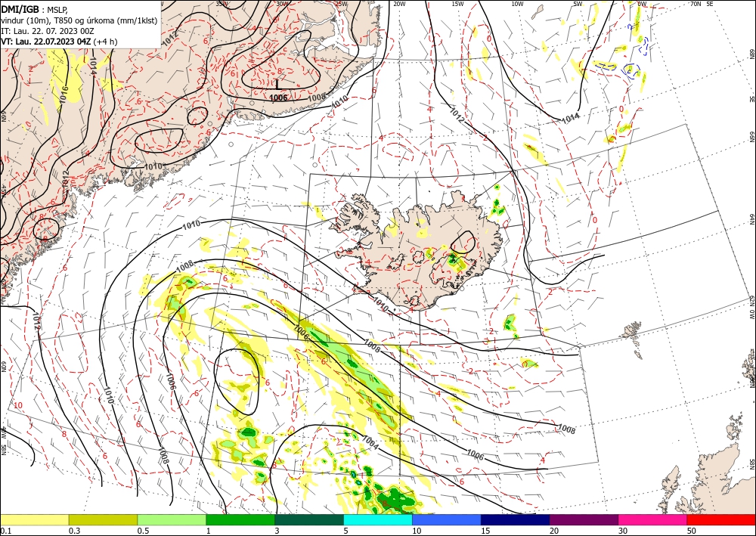Image resolution: width=756 pixels, height=536 pixels.
Task: Select the light green 0.5–1 mm legend swatch
Action: coord(172,519)
